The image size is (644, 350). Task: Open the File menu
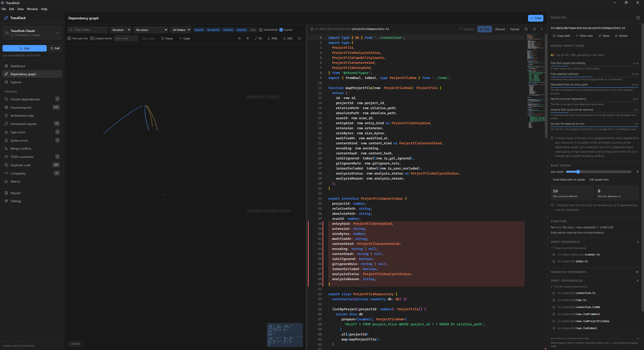click(4, 9)
